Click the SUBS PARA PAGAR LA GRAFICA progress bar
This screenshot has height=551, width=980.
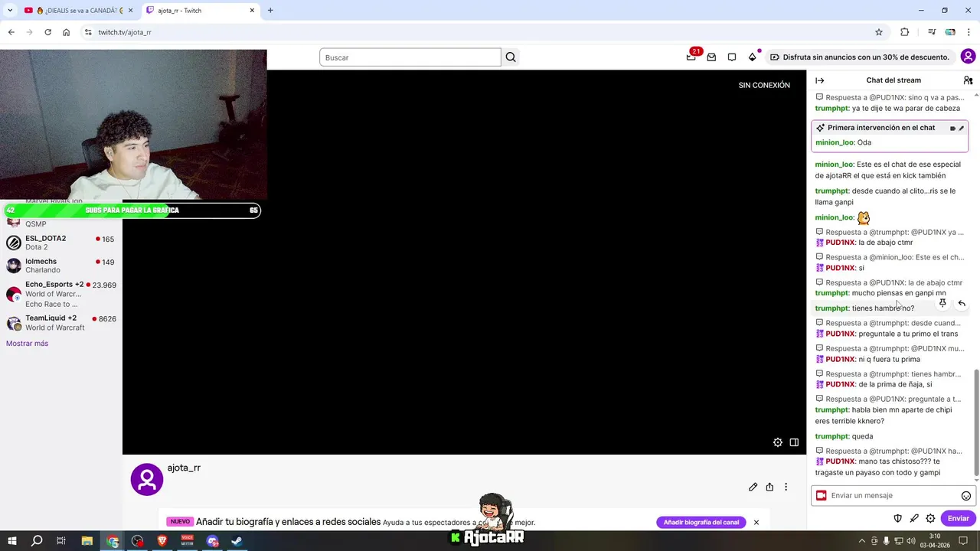(x=132, y=210)
